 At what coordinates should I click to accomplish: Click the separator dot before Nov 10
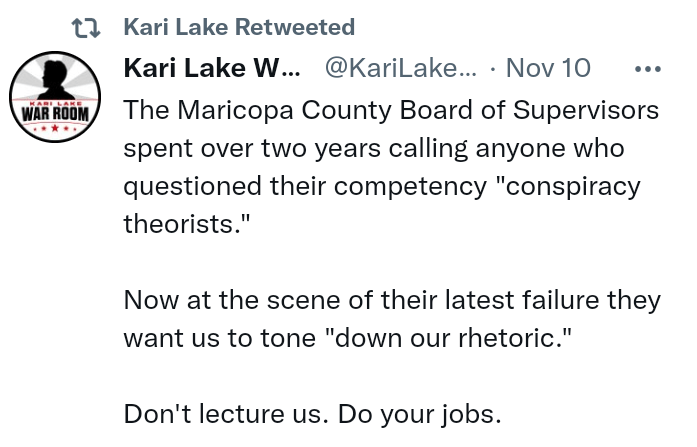(493, 69)
